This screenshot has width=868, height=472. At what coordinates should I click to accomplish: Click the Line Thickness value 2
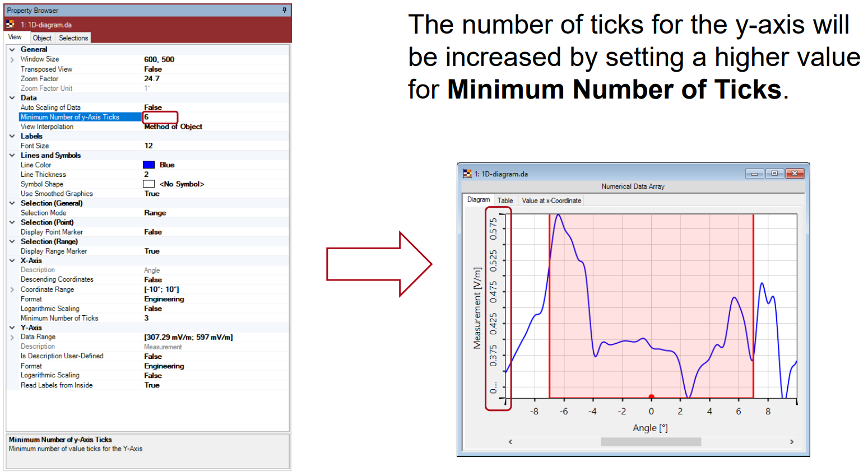tap(146, 175)
